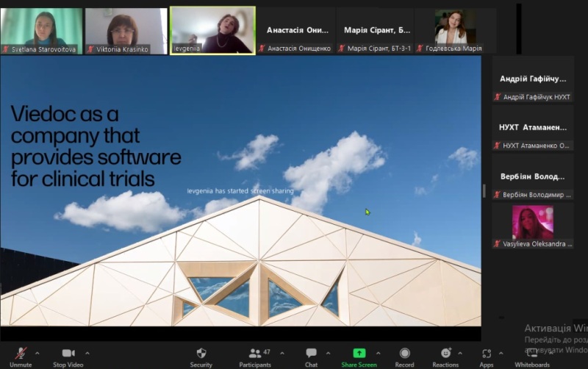Screen dimensions: 588x369
Task: Expand audio options arrow next to Unmute
Action: [x=37, y=353]
